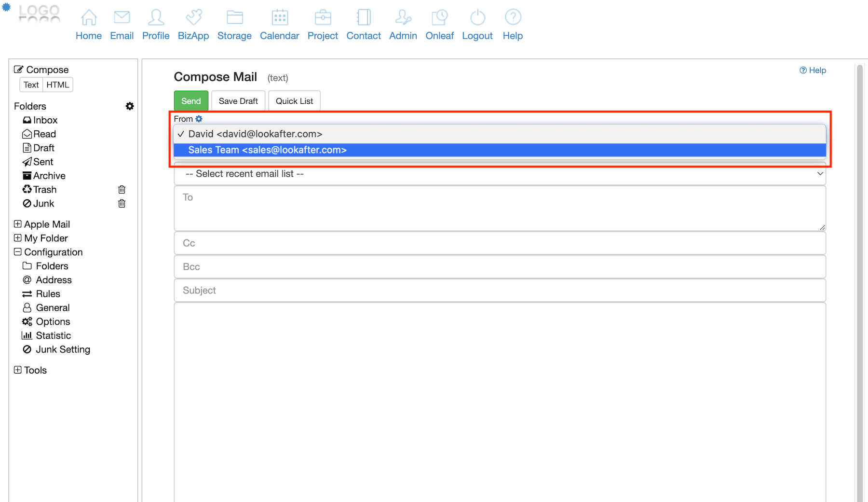Click inside the Subject field
This screenshot has width=868, height=502.
(x=500, y=291)
